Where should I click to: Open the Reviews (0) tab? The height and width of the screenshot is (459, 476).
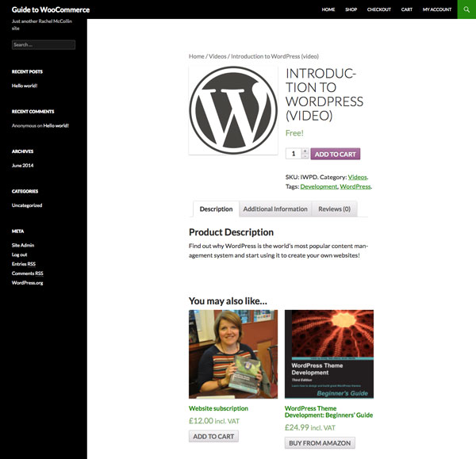click(x=334, y=209)
